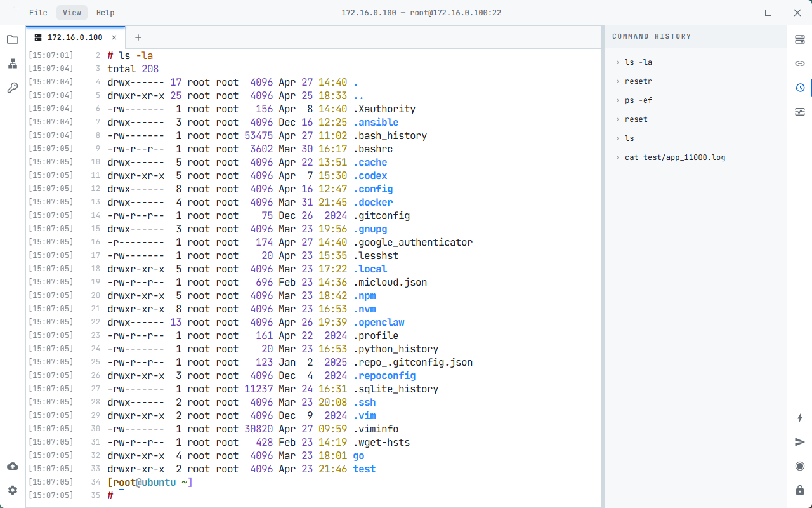Click the lightning bolt quick action icon
Screen dimensions: 812x508
(x=800, y=418)
